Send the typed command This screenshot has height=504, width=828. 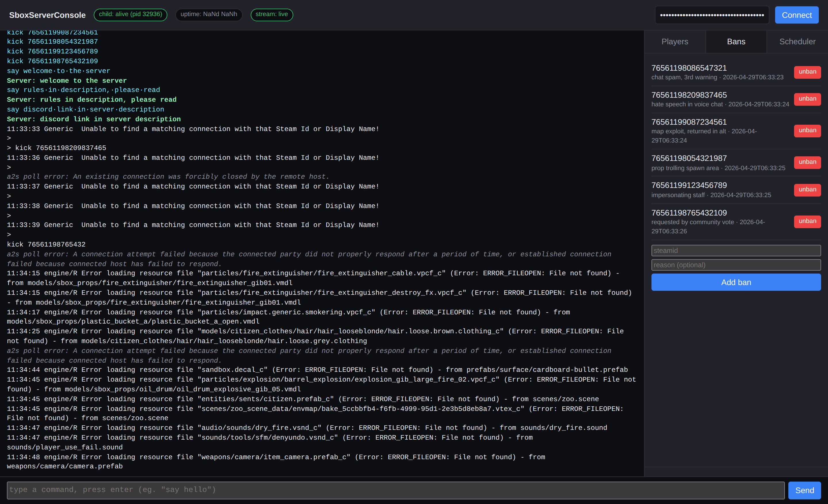point(804,490)
